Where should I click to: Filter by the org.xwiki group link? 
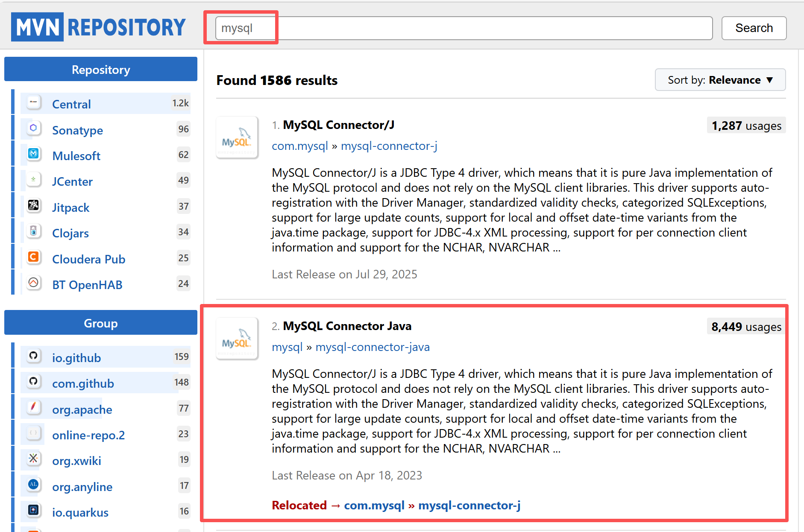pyautogui.click(x=76, y=461)
